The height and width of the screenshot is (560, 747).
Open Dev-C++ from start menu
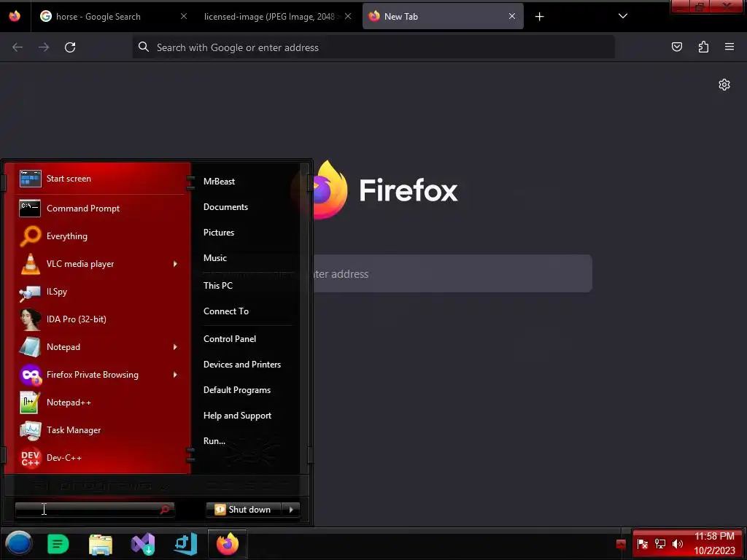click(100, 458)
